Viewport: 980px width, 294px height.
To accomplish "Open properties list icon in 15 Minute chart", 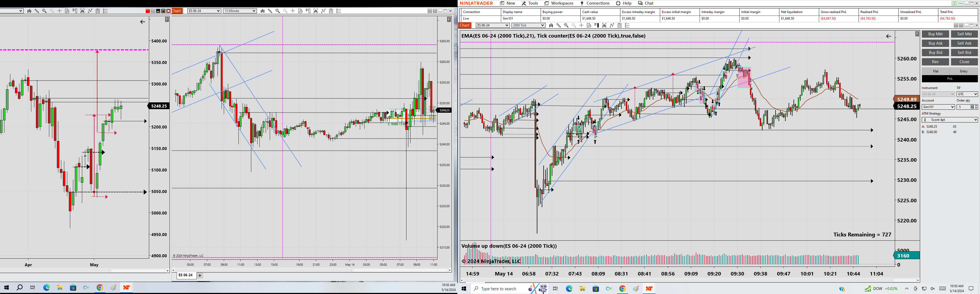I will coord(339,11).
